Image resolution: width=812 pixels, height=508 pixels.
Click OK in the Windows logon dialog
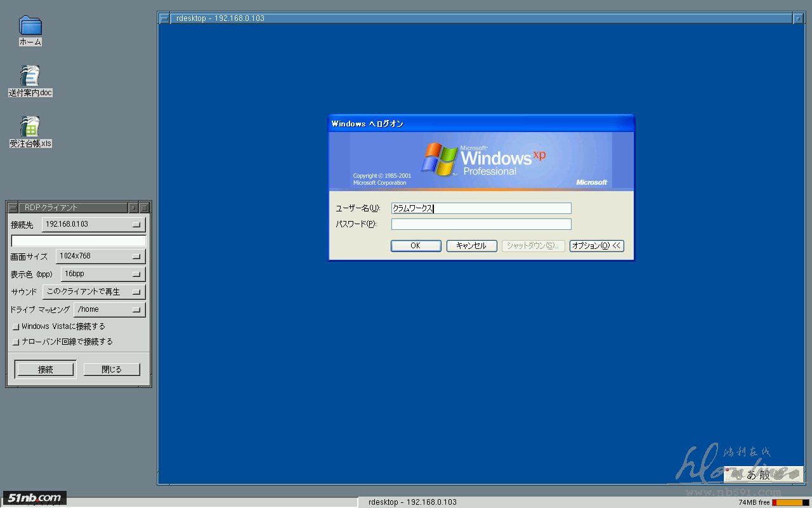[x=416, y=246]
